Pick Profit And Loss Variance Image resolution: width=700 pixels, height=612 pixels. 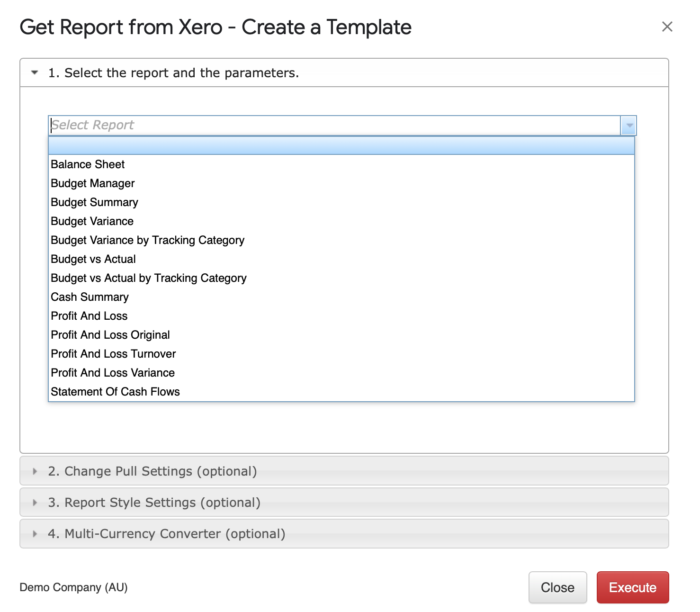341,373
